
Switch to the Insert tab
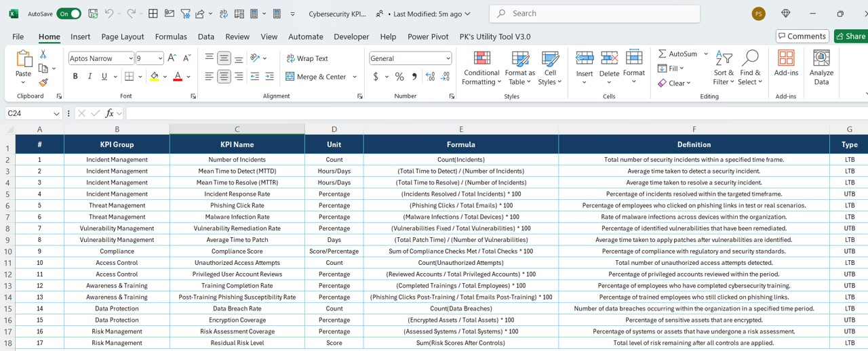coord(80,37)
